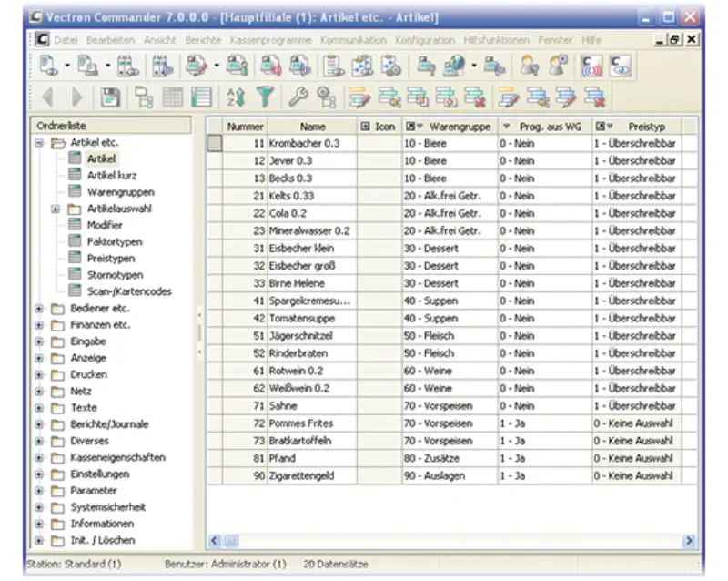Click the cash register with red waves icon

(x=271, y=66)
